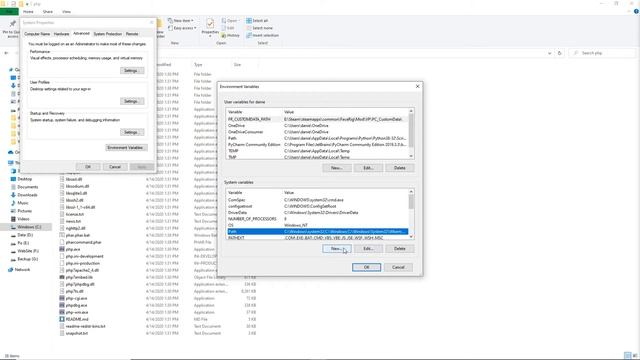Select PyCharm Community Edition user variable
Image resolution: width=640 pixels, height=360 pixels.
click(x=317, y=144)
